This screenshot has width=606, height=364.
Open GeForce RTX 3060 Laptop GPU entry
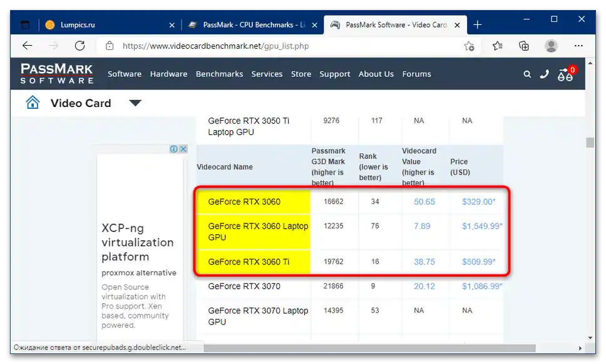(258, 231)
